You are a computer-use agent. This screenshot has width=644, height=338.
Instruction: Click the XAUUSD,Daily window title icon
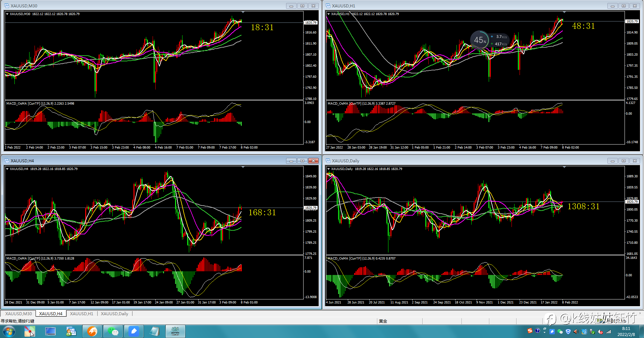(x=328, y=161)
